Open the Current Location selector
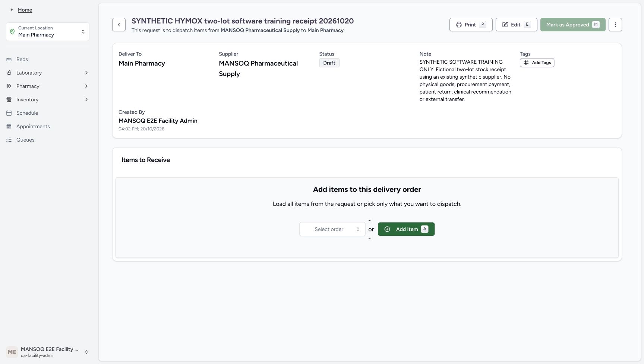The image size is (644, 364). pos(48,32)
